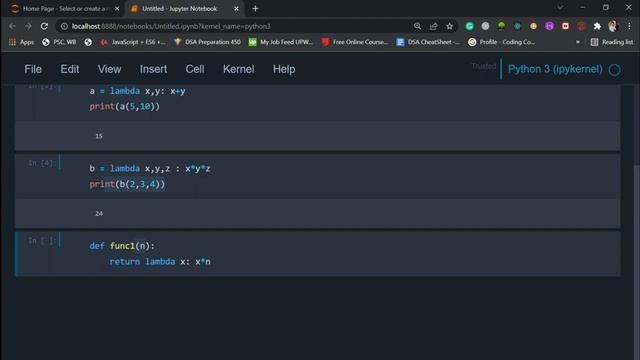The image size is (640, 360).
Task: Go forward in browser history
Action: tap(28, 26)
